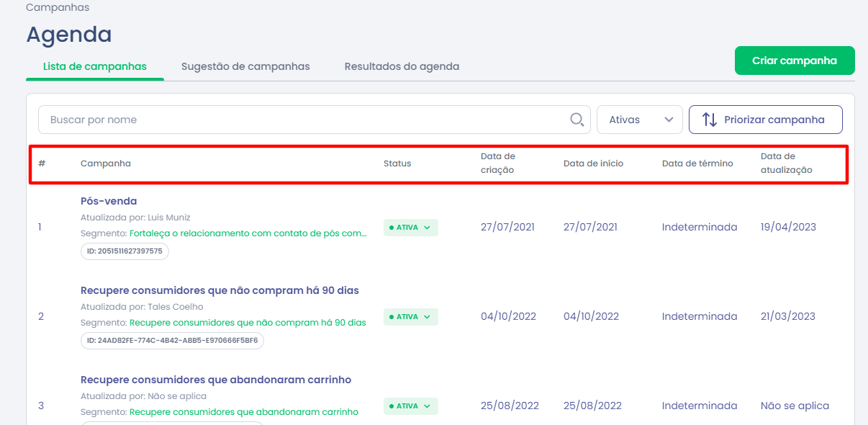Click the ID 2051511627397575 badge

click(x=125, y=251)
